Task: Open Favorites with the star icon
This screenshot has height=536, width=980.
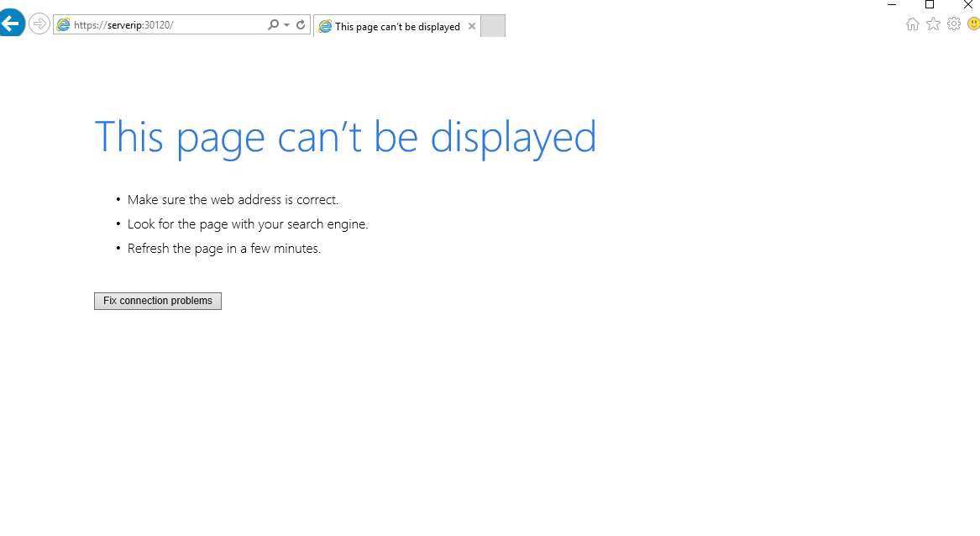Action: pyautogui.click(x=933, y=24)
